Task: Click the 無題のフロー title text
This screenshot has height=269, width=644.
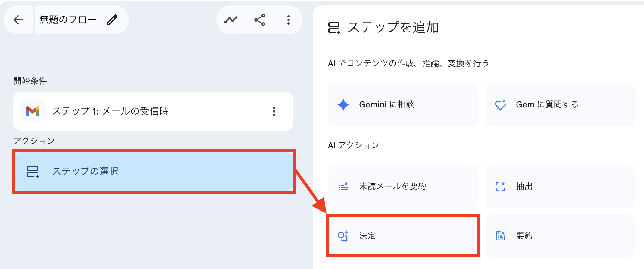Action: 68,20
